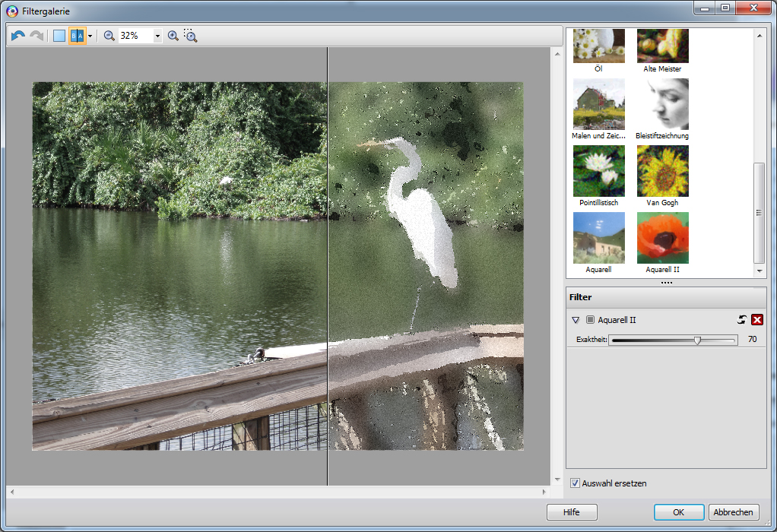Screen dimensions: 777x532
Task: Switch to single preview view
Action: pyautogui.click(x=59, y=36)
